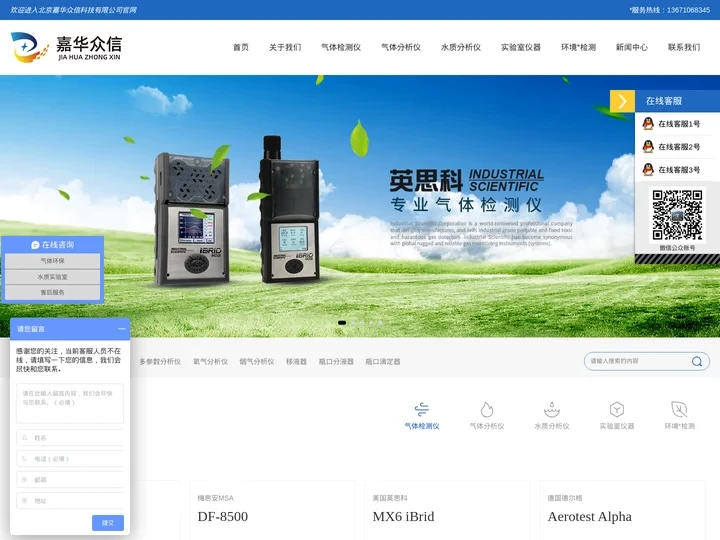Viewport: 720px width, 540px height.
Task: Open the 联系我们 nav menu
Action: pos(684,47)
